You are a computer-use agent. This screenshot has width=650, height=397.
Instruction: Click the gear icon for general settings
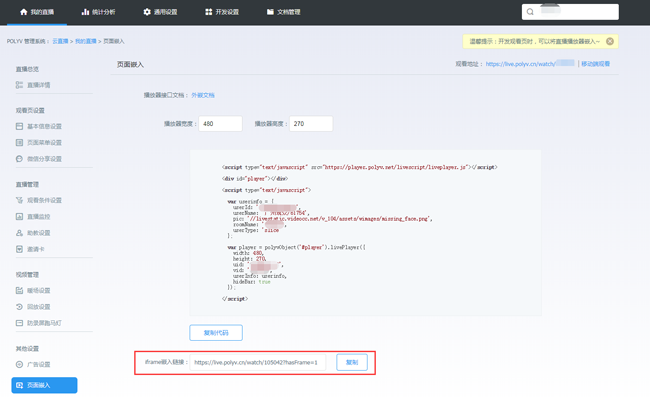tap(147, 12)
